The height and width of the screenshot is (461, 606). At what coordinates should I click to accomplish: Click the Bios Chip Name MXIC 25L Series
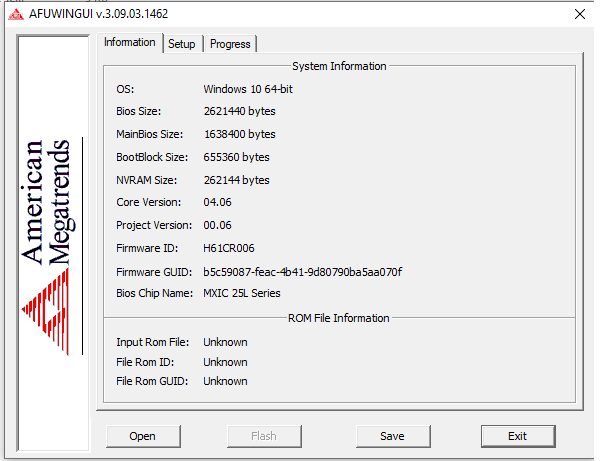(242, 293)
